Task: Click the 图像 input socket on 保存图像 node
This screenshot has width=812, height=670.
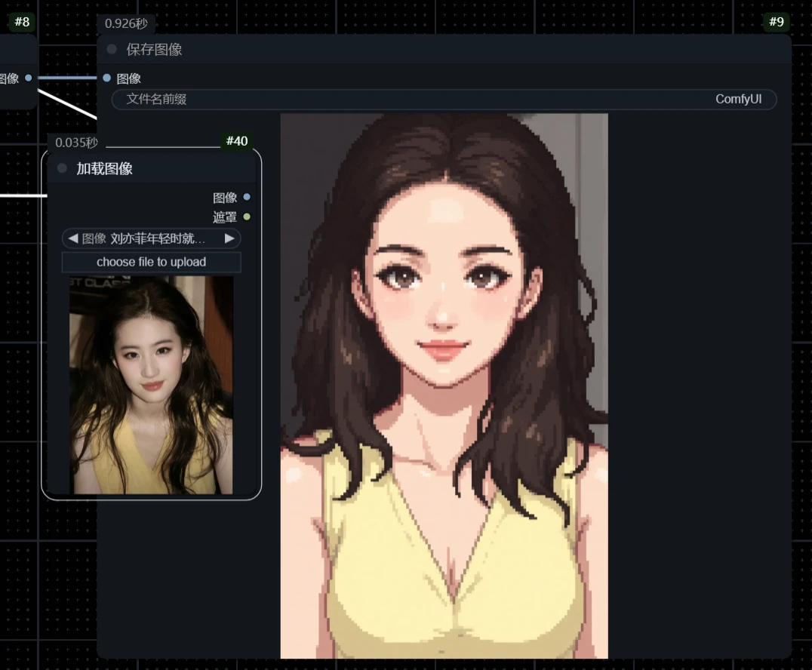Action: 106,78
